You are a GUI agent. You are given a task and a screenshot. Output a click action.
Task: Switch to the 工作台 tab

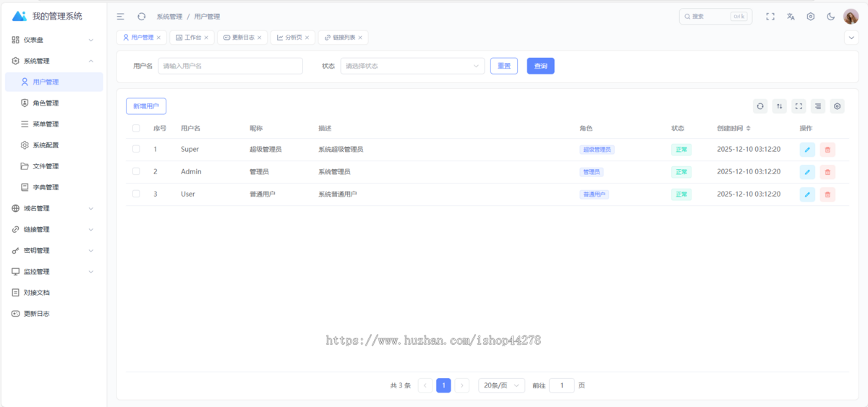191,38
